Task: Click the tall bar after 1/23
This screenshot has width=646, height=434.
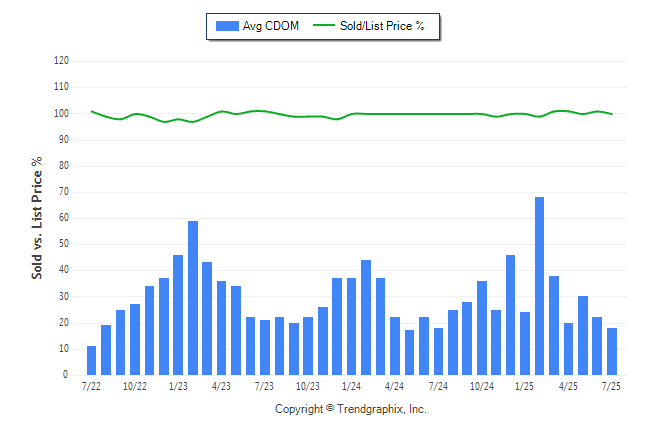Action: (x=193, y=298)
